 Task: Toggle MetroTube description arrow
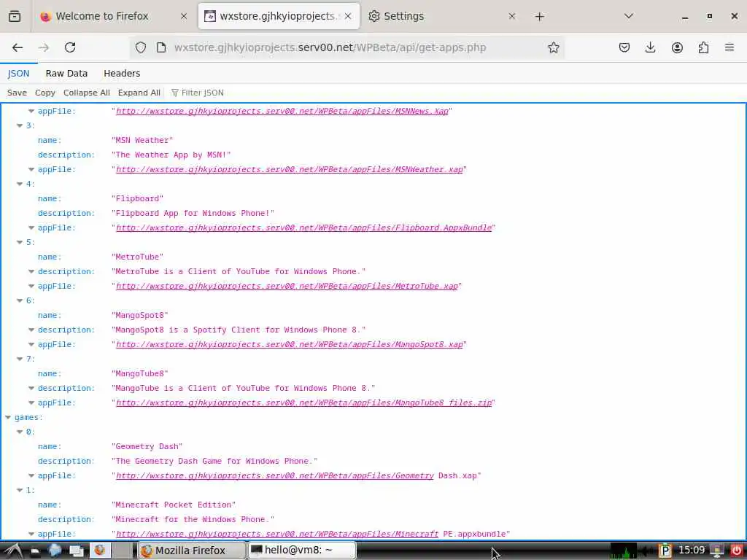[31, 271]
